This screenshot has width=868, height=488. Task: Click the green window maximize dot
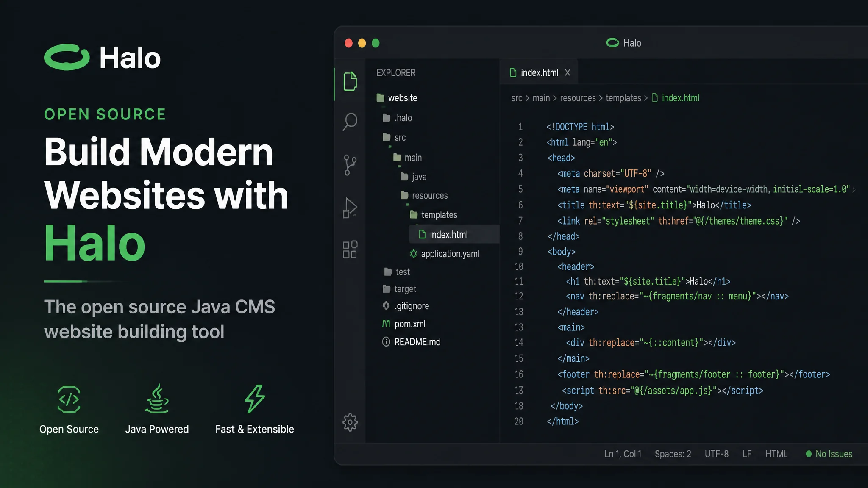point(376,43)
